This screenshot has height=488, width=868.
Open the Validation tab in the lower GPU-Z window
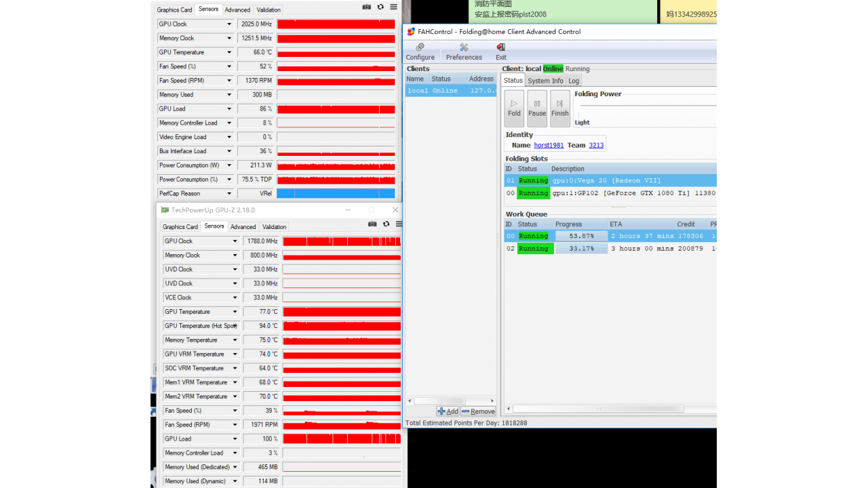point(274,227)
